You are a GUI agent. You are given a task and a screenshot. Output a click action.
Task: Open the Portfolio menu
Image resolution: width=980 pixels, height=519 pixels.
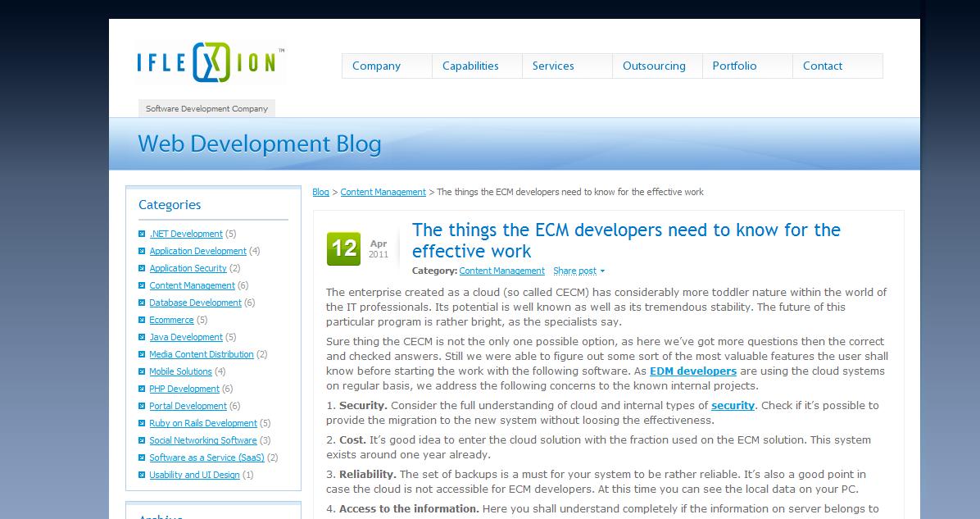click(746, 66)
